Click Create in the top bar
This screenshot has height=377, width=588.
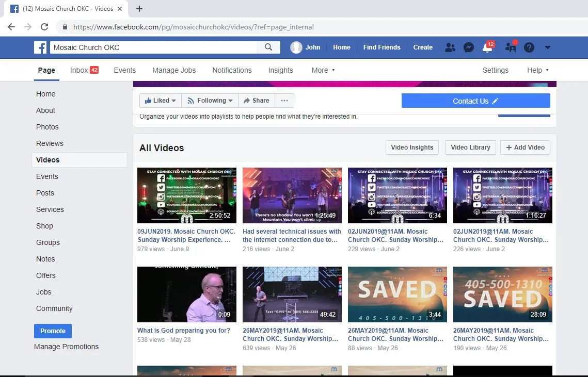(x=423, y=47)
